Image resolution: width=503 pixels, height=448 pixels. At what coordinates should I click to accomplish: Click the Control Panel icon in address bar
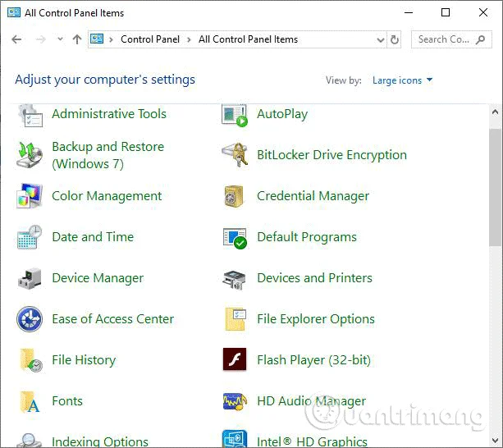97,39
